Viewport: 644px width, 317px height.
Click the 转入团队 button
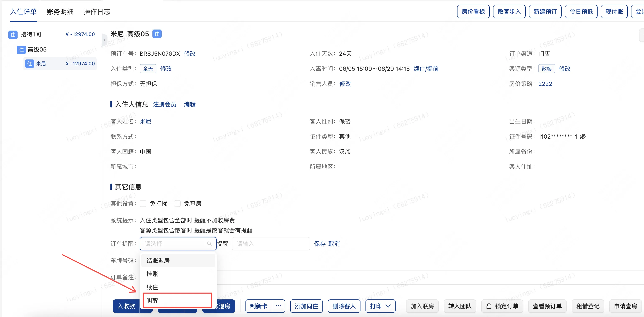tap(460, 306)
